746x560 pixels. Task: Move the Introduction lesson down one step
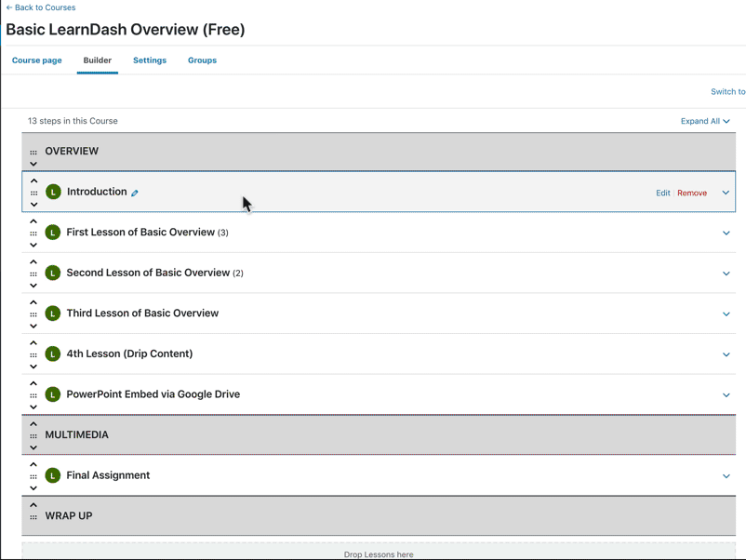tap(33, 205)
